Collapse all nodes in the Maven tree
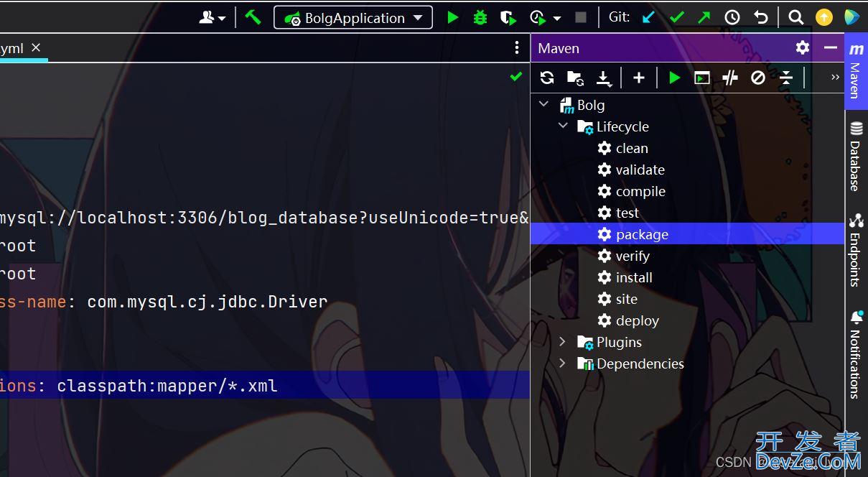 click(x=786, y=78)
